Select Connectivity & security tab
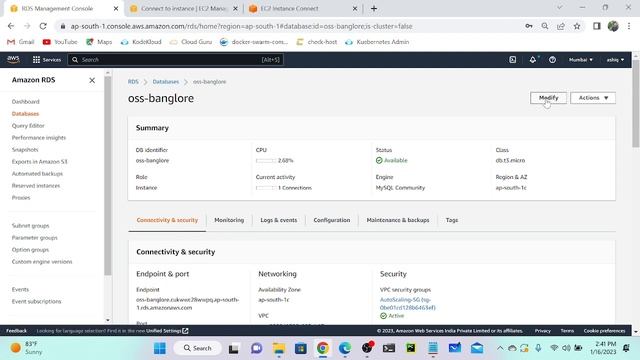 (167, 220)
